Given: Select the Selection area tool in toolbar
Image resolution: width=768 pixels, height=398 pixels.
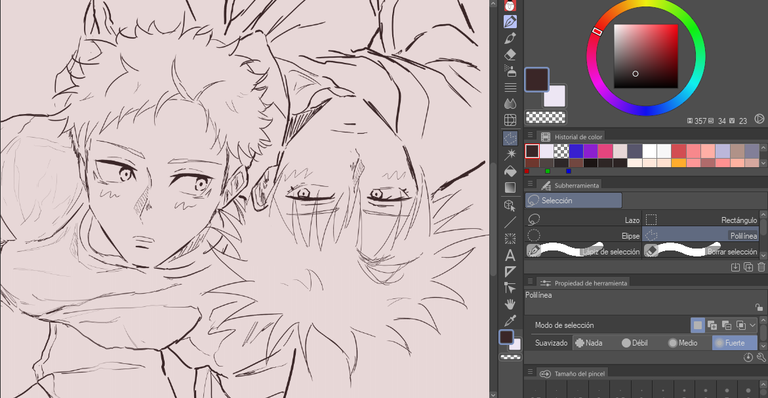Looking at the screenshot, I should [510, 139].
